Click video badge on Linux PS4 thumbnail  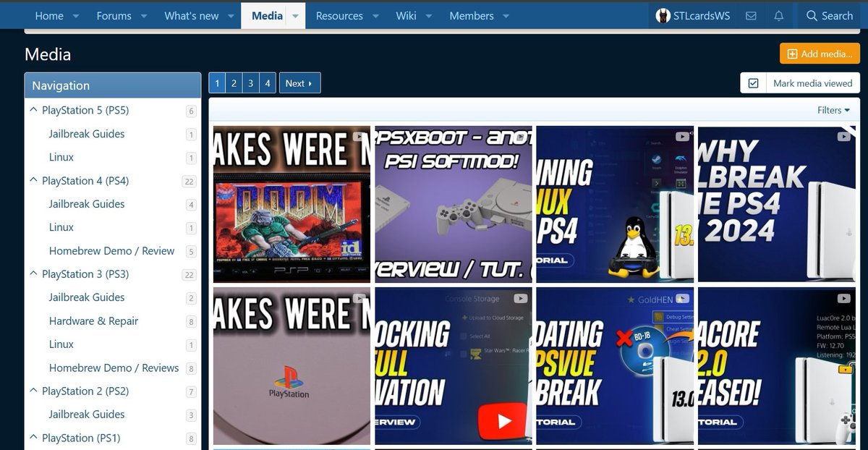pyautogui.click(x=682, y=137)
